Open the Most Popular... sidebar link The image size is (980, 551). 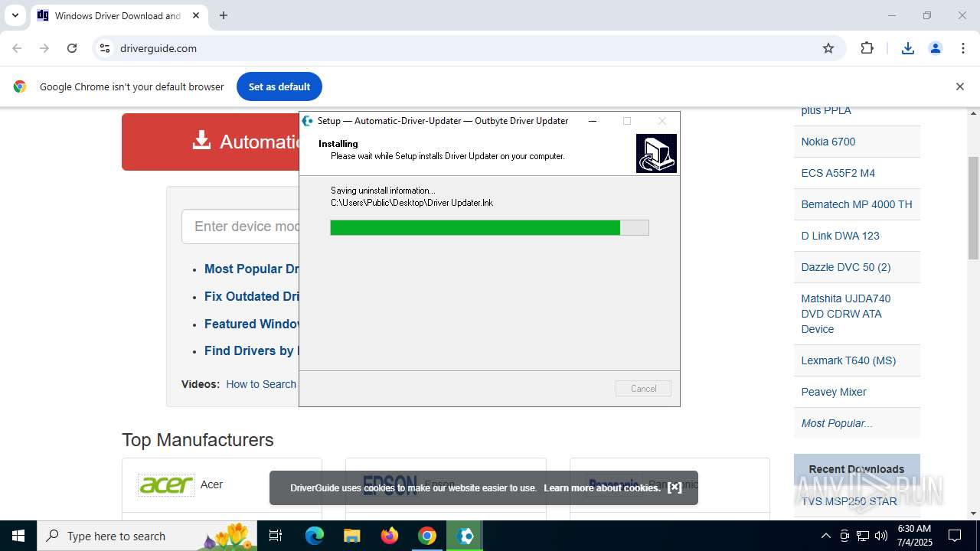point(837,423)
